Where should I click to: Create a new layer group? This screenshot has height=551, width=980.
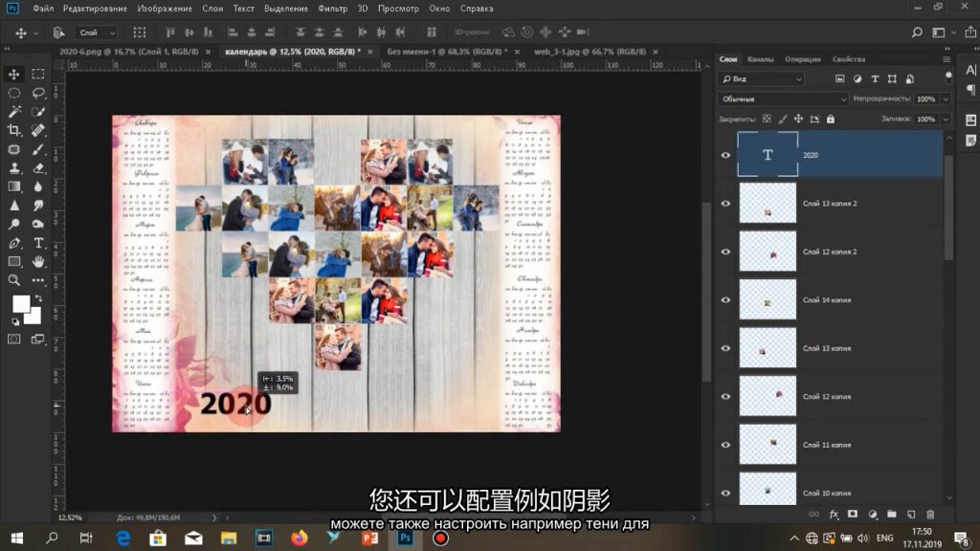[892, 514]
